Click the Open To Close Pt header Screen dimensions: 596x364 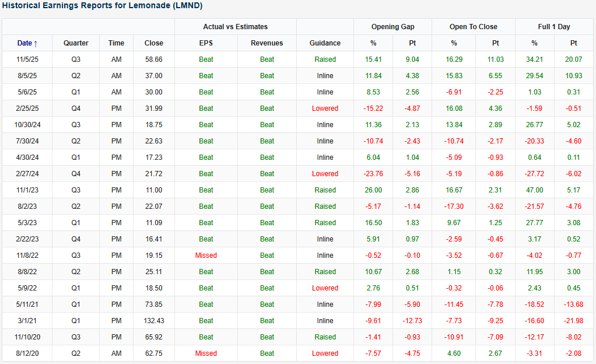(x=495, y=43)
